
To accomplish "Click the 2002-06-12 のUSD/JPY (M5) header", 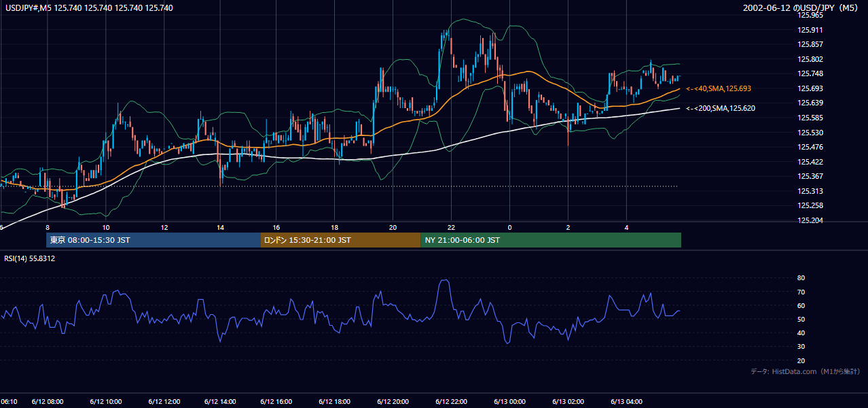I will [x=801, y=8].
